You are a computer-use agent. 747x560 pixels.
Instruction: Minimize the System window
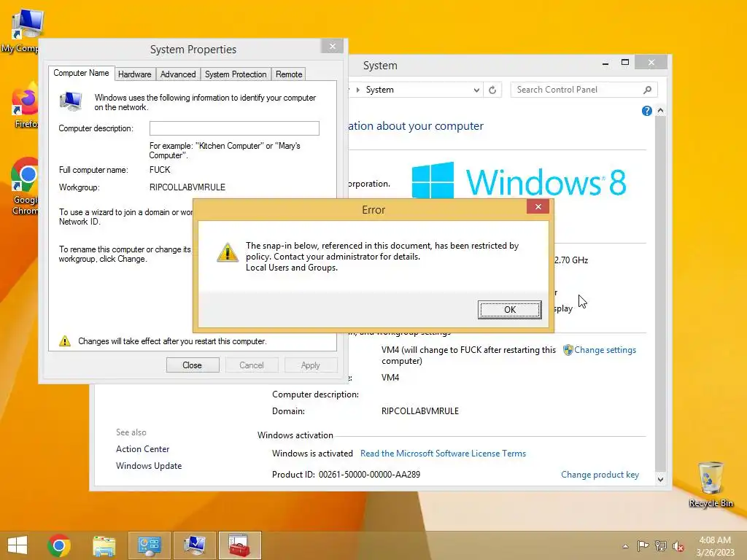605,63
